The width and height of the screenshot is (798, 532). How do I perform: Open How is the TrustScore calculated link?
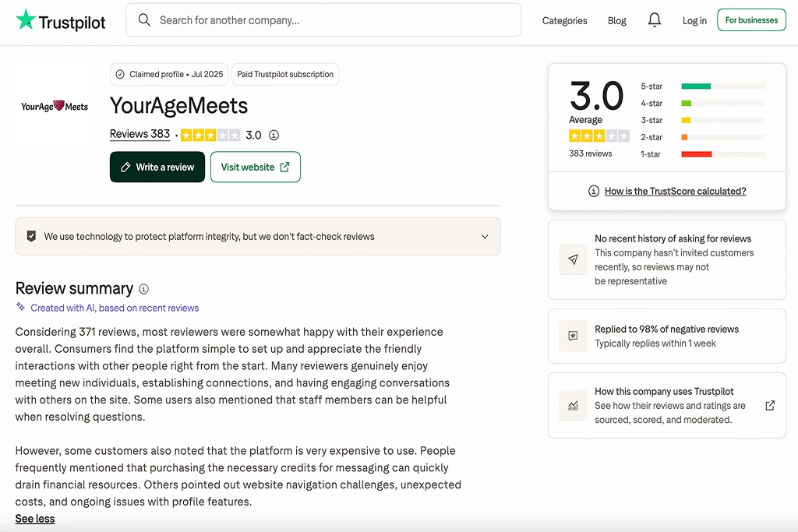tap(676, 192)
